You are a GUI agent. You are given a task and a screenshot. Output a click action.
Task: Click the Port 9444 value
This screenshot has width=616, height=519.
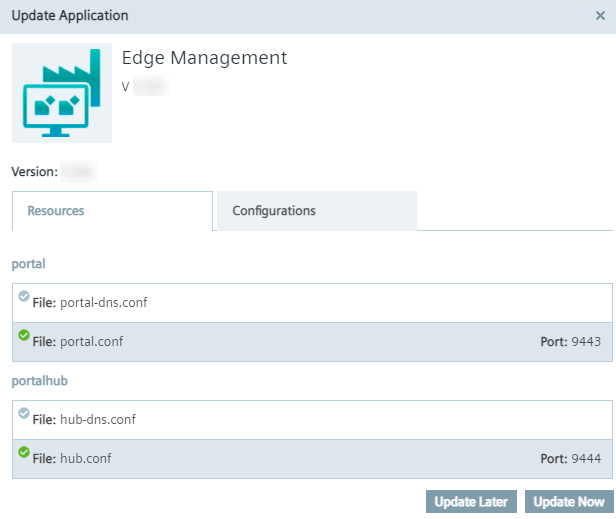(585, 459)
